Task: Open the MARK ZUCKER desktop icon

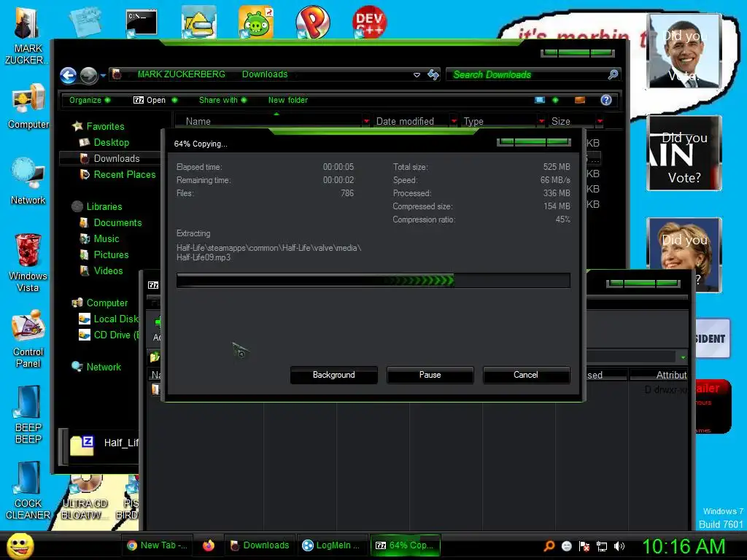Action: pos(27,36)
